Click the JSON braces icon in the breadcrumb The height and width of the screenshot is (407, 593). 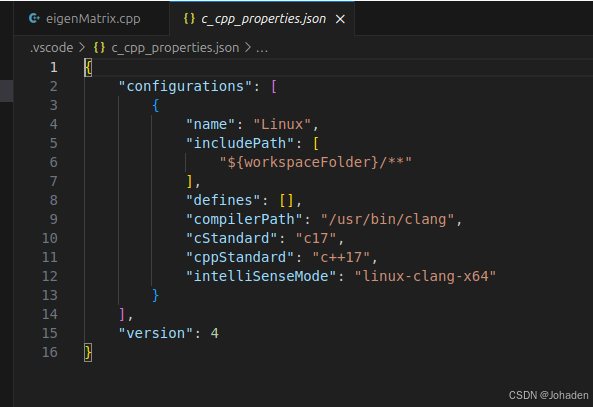(99, 48)
